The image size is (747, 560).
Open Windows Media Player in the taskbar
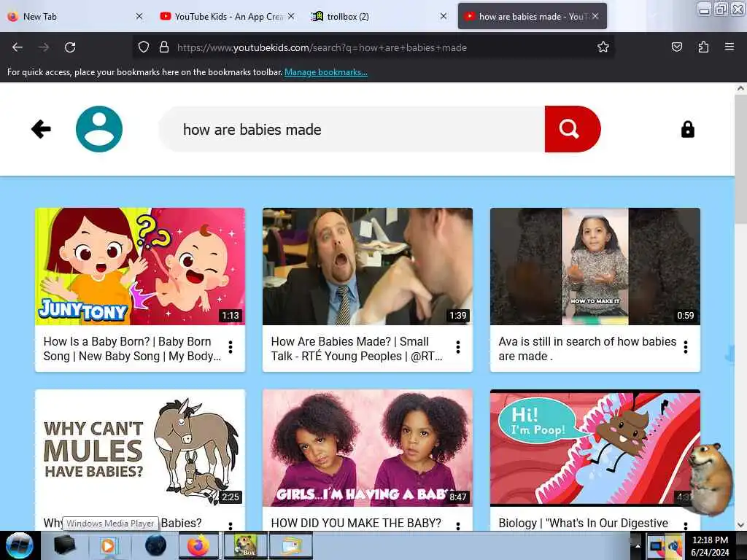pyautogui.click(x=108, y=545)
